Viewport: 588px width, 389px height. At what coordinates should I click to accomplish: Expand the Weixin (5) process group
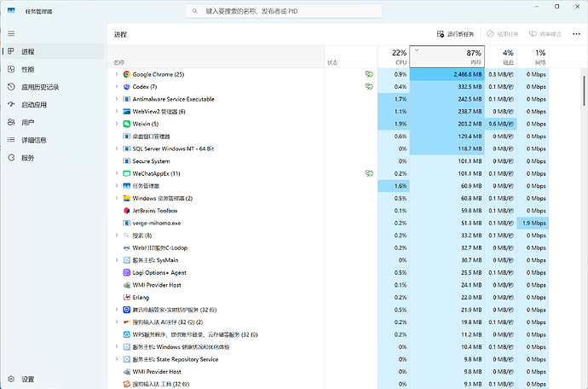(x=117, y=124)
